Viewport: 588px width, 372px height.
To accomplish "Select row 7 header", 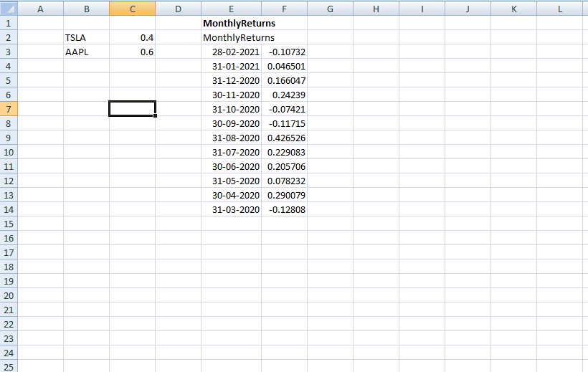I will (9, 109).
